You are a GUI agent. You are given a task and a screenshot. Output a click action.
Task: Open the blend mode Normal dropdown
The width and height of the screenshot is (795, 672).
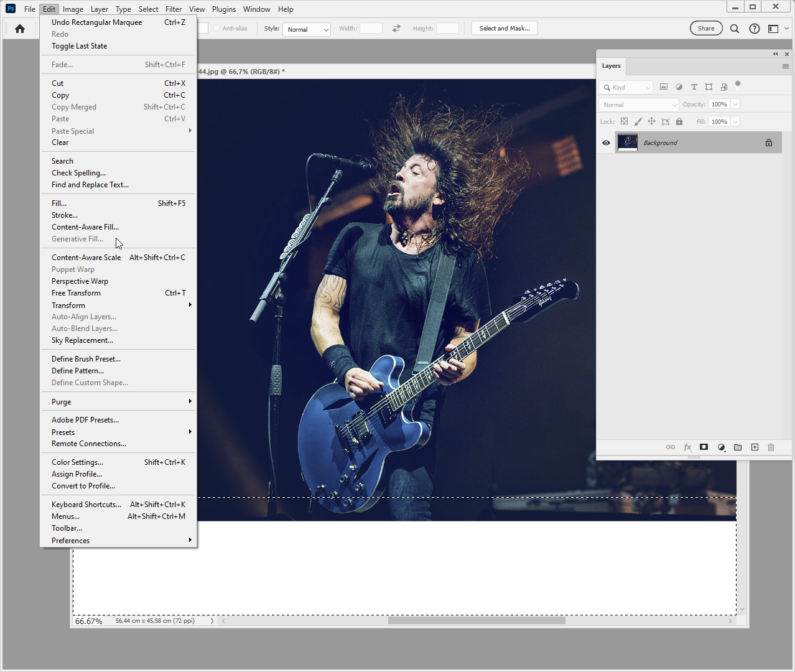click(639, 105)
